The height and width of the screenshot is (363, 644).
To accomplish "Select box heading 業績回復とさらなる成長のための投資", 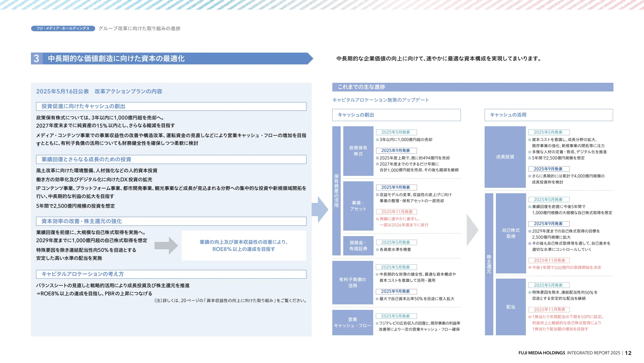I will pyautogui.click(x=171, y=159).
